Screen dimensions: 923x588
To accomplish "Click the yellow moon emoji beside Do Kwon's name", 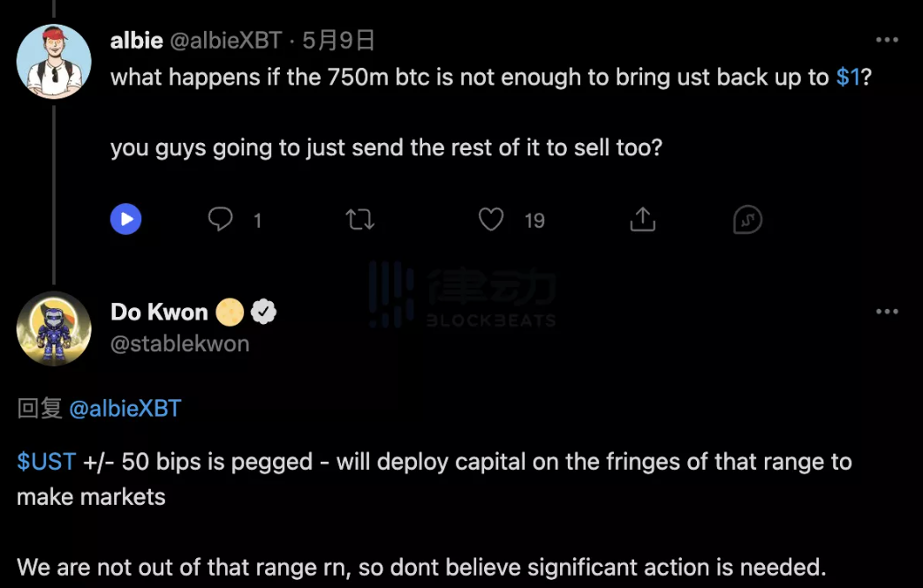I will coord(230,312).
